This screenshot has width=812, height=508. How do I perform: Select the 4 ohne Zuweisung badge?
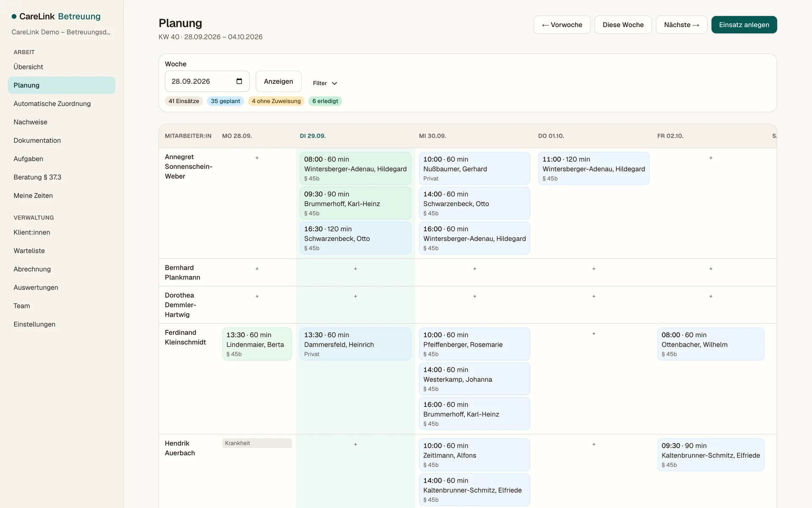pos(276,101)
